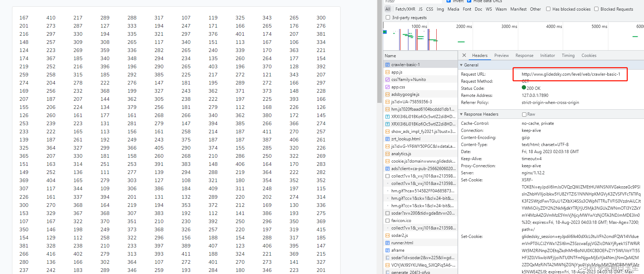The height and width of the screenshot is (274, 644).
Task: Enable Has blocked cookies checkbox
Action: (548, 9)
